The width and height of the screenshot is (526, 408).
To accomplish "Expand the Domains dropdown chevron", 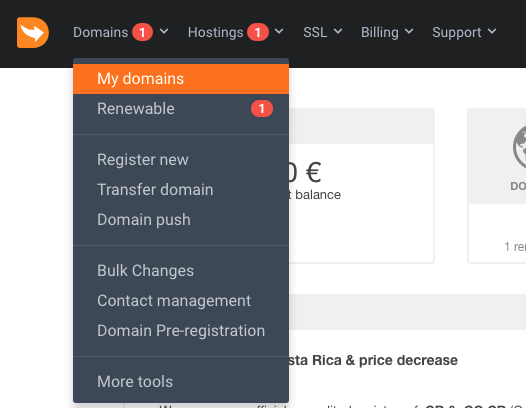I will pyautogui.click(x=164, y=32).
